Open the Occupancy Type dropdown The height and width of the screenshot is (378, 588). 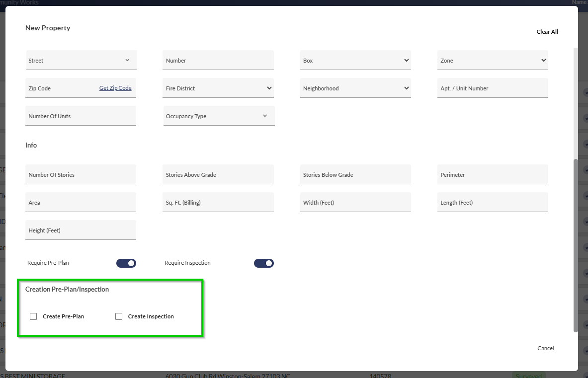pyautogui.click(x=218, y=116)
